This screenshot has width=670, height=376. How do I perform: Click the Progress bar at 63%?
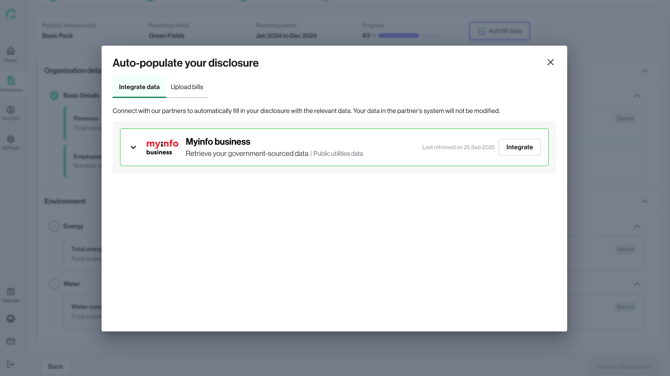click(410, 35)
